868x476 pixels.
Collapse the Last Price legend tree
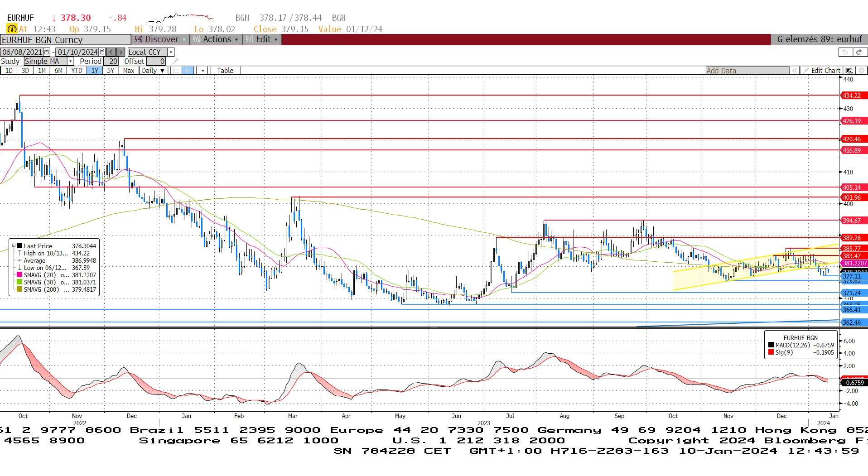click(14, 246)
